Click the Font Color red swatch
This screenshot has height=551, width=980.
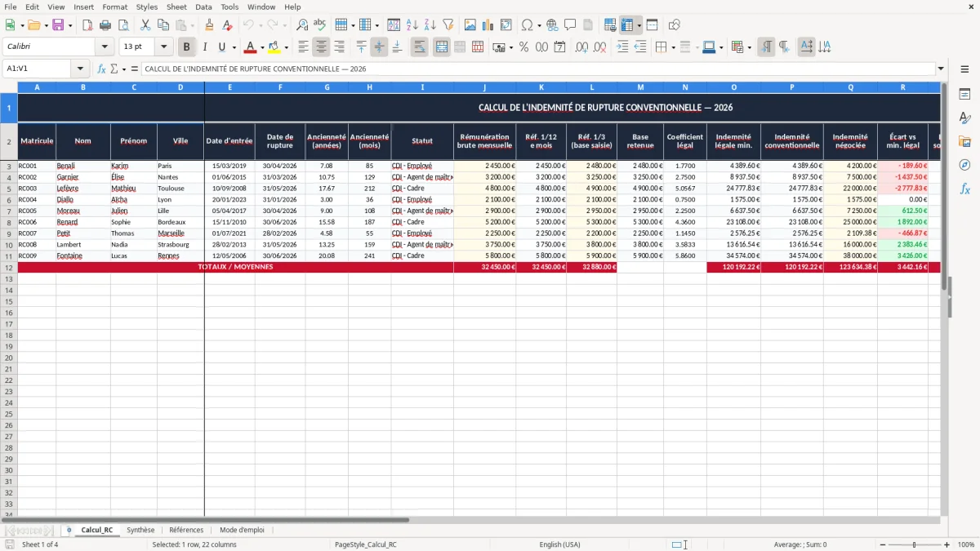251,47
